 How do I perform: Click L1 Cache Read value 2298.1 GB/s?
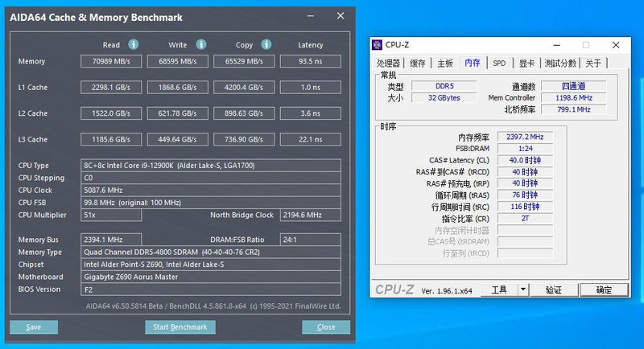coord(111,87)
